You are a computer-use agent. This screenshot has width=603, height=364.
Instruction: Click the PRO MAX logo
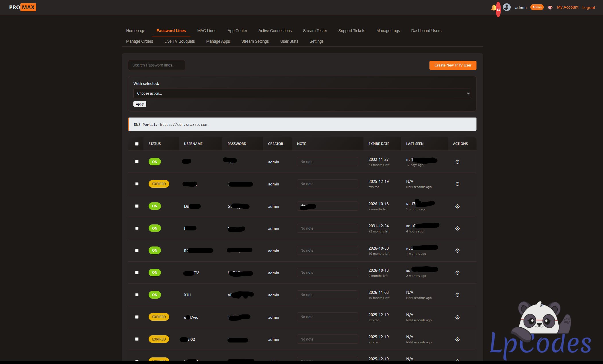click(x=22, y=7)
